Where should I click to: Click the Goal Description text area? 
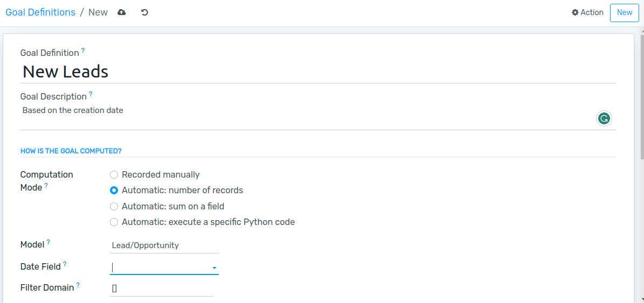(x=318, y=117)
